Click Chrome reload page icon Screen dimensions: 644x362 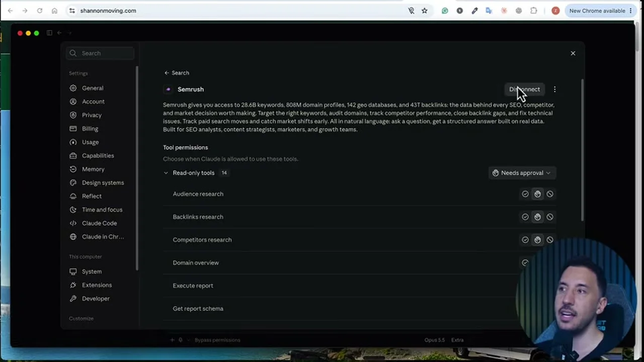point(39,11)
